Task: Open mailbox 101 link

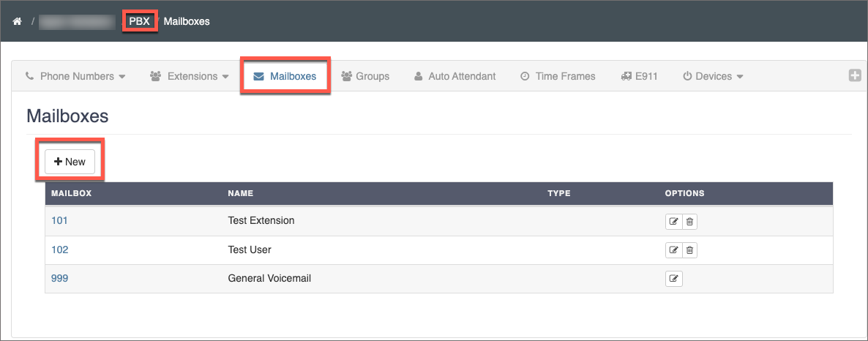Action: pyautogui.click(x=59, y=221)
